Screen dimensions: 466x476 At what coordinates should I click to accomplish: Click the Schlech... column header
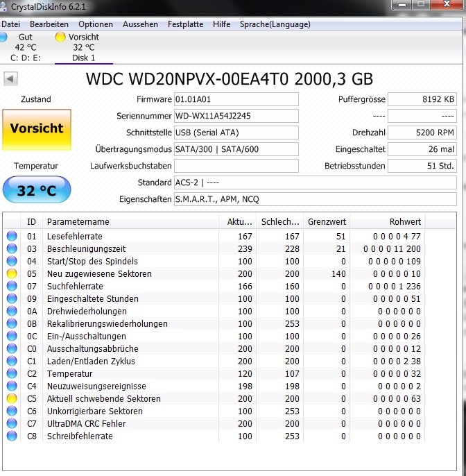[280, 222]
